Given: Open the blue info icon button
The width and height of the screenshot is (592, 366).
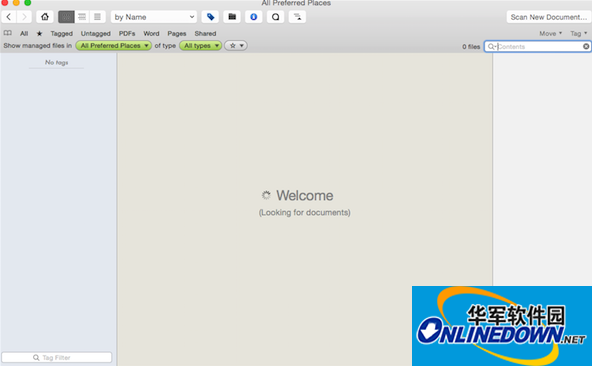Looking at the screenshot, I should [x=254, y=17].
